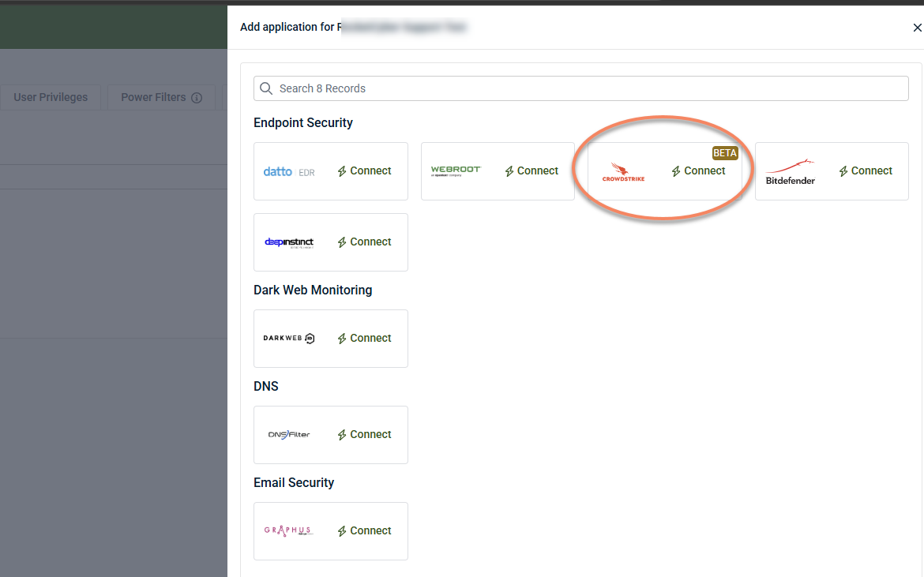Click the Dark Web Monitoring heading

(x=312, y=290)
